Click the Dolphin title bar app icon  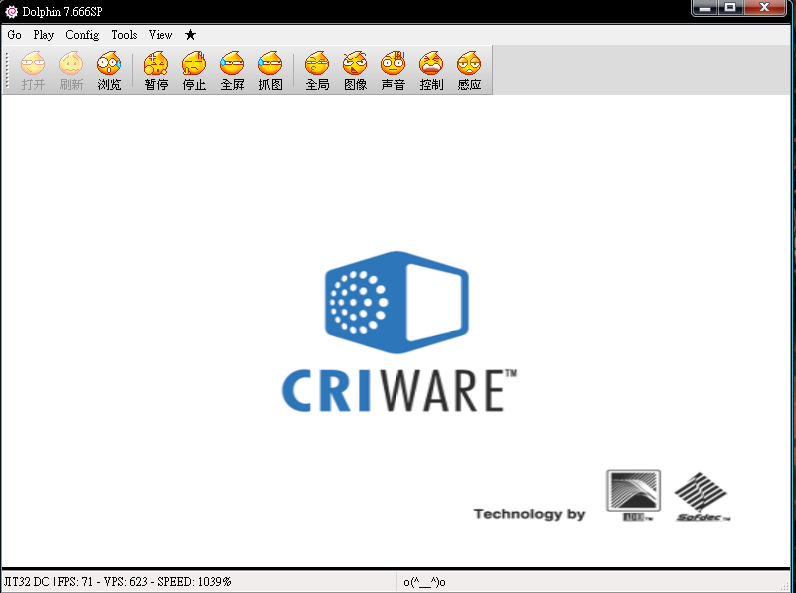11,10
